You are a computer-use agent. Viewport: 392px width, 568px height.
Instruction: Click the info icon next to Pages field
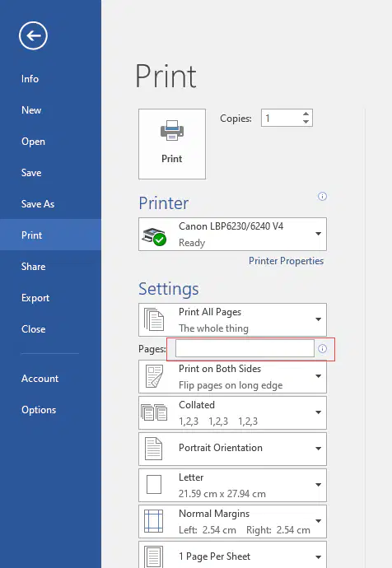(322, 348)
